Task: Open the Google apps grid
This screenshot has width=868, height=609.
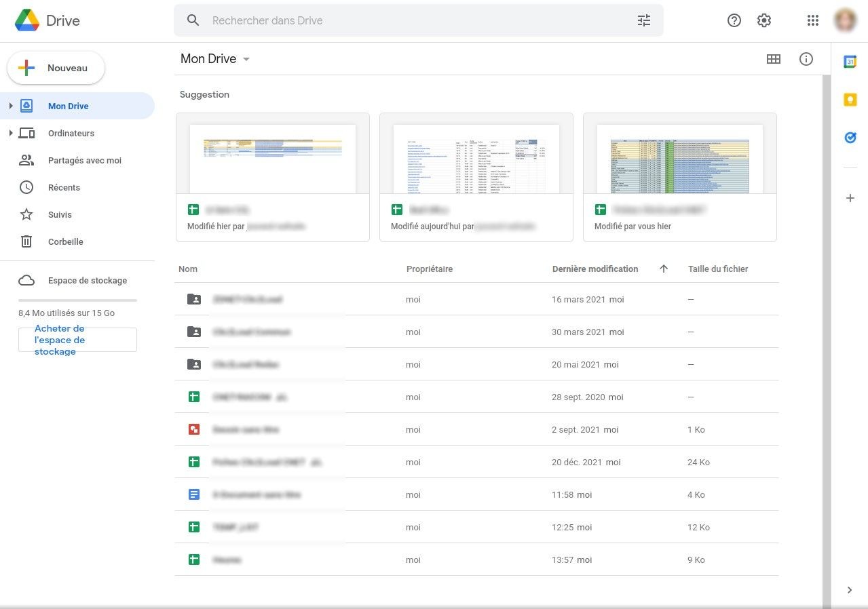Action: (812, 20)
